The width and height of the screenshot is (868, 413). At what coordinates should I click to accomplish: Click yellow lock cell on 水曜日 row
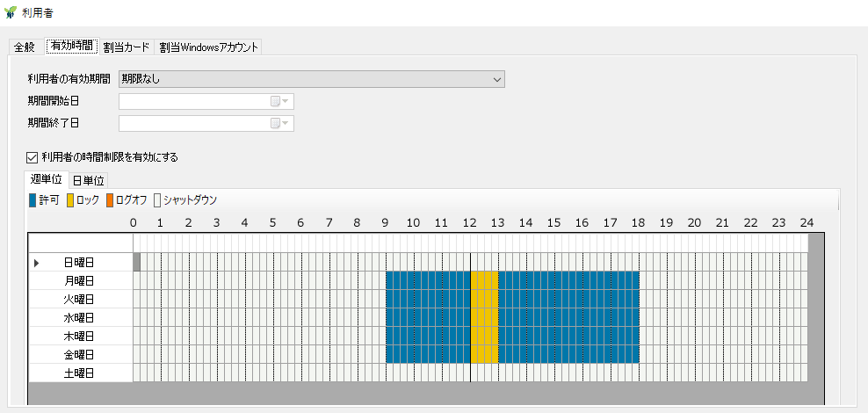point(484,318)
